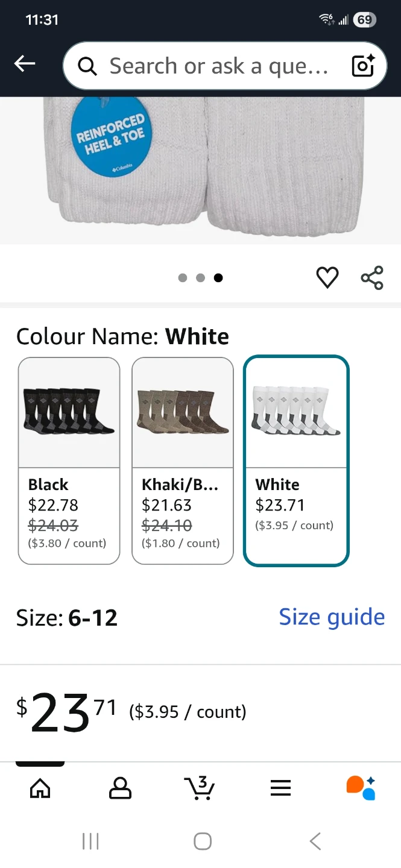Open the Size guide link
Viewport: 401px width, 868px height.
tap(332, 617)
